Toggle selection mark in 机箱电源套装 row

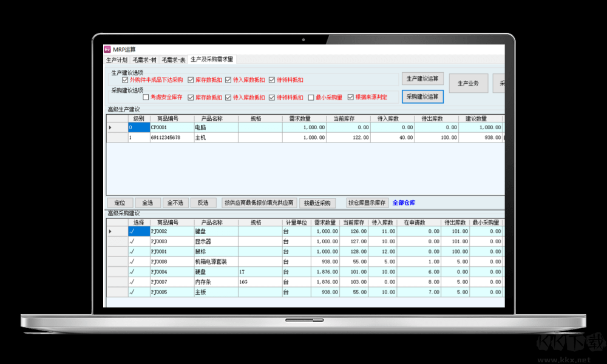[x=139, y=261]
